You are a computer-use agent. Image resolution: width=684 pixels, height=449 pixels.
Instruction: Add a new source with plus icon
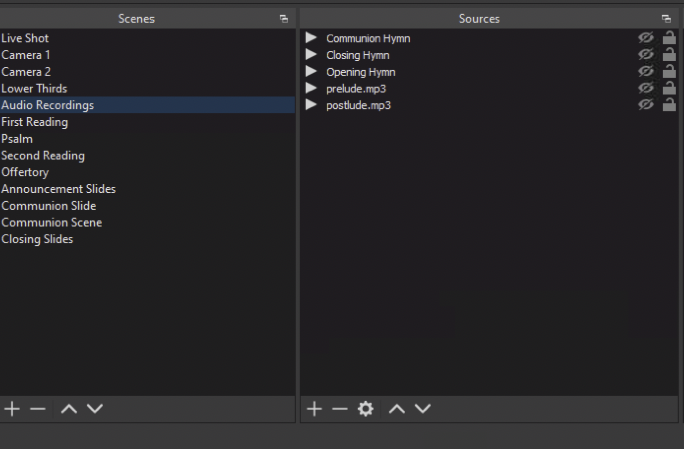[x=314, y=409]
